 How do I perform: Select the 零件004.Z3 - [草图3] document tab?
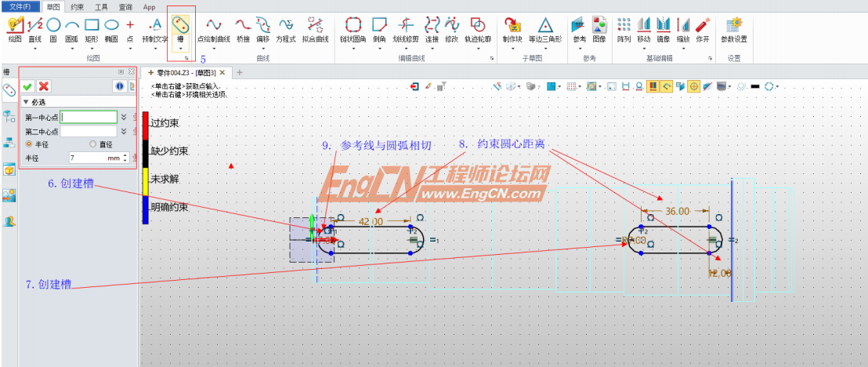(186, 73)
